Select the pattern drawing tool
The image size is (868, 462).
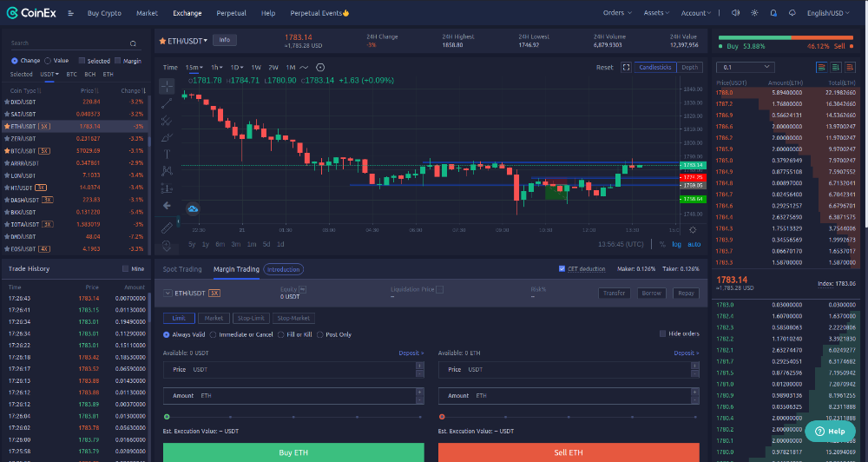(x=167, y=171)
